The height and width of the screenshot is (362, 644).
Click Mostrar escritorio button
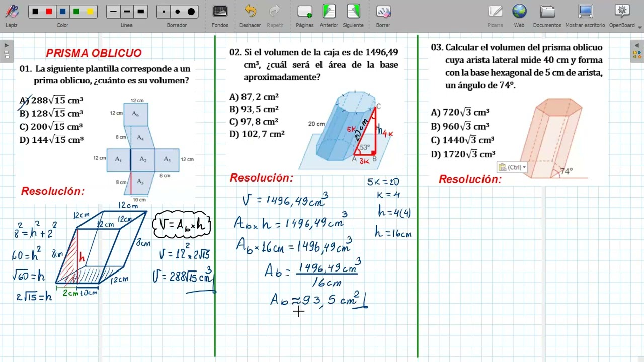585,16
